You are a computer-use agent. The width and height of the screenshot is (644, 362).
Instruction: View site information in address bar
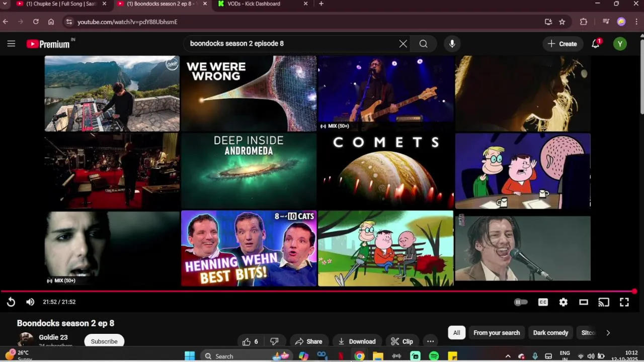pos(69,22)
